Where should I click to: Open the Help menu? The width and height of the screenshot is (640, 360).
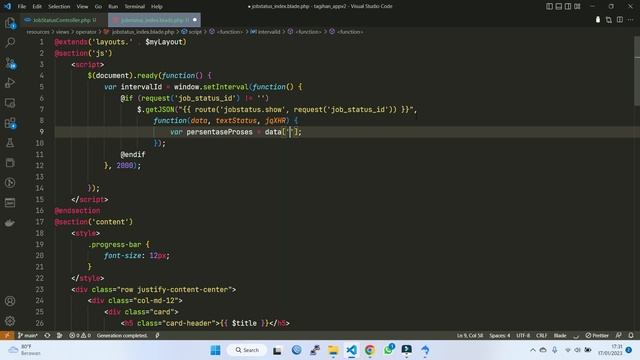(157, 7)
